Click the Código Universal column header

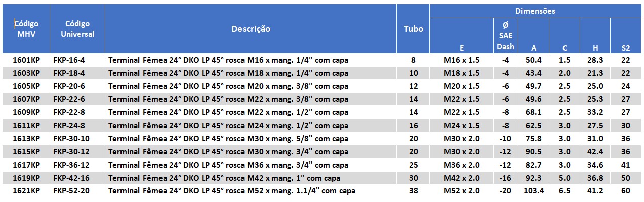coord(77,28)
